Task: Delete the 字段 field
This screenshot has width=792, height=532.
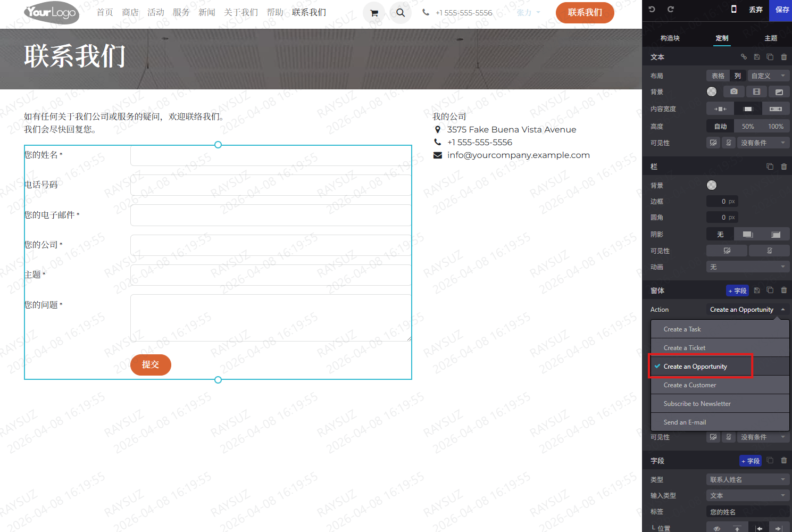Action: pos(783,461)
